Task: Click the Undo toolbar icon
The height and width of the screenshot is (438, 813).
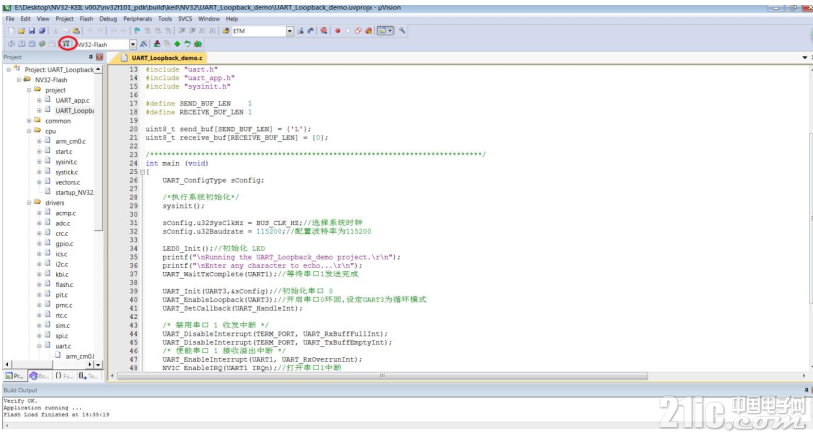Action: coord(90,31)
